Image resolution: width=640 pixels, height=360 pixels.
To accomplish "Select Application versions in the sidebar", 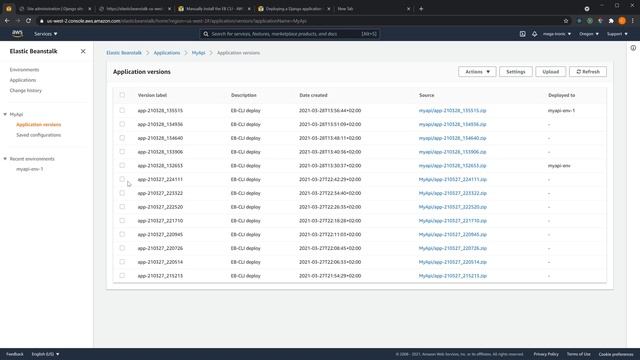I will click(38, 124).
